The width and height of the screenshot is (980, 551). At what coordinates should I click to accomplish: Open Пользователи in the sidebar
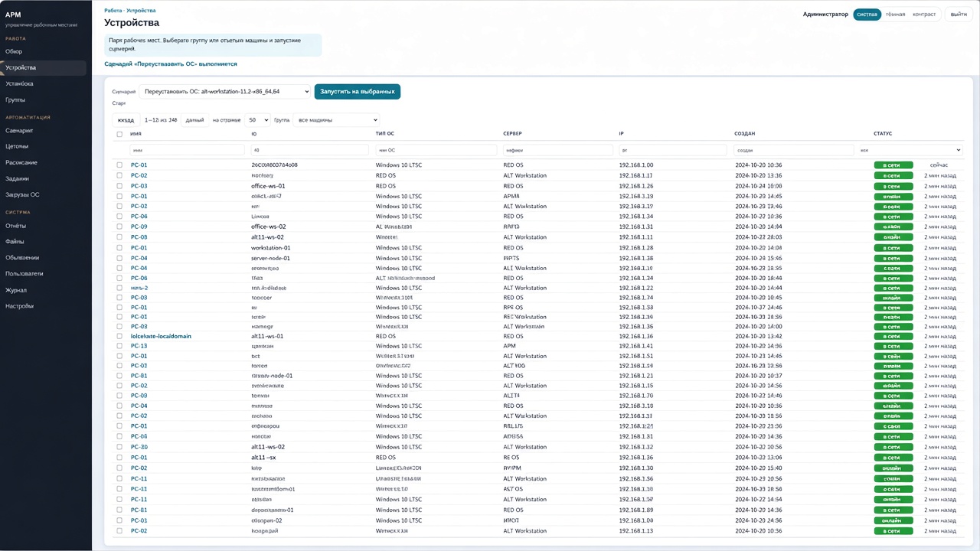24,274
